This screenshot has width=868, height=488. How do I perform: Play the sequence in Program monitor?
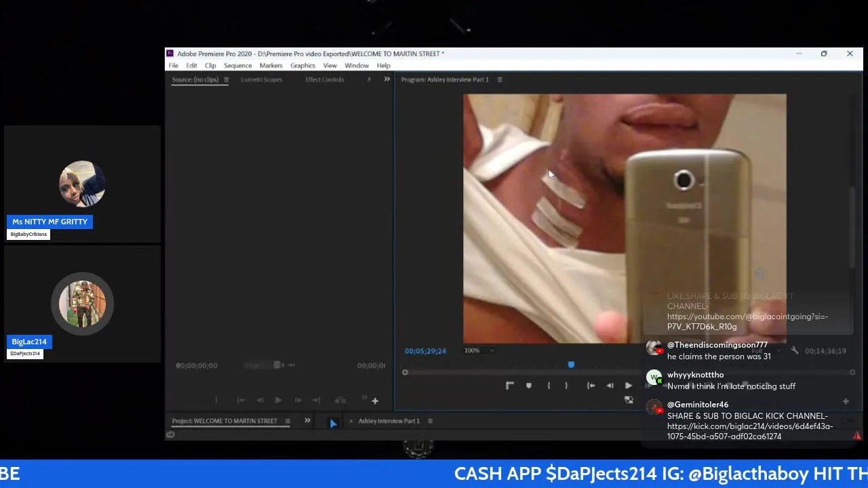pyautogui.click(x=629, y=386)
